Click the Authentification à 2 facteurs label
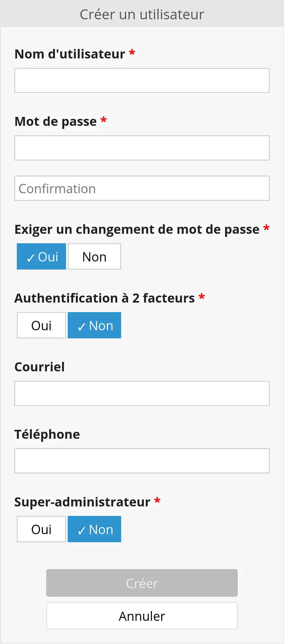 pyautogui.click(x=104, y=298)
